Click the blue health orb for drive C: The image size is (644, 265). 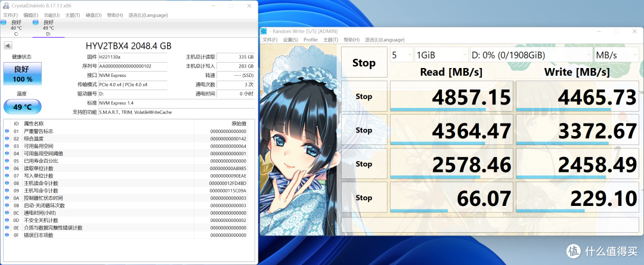click(x=4, y=23)
